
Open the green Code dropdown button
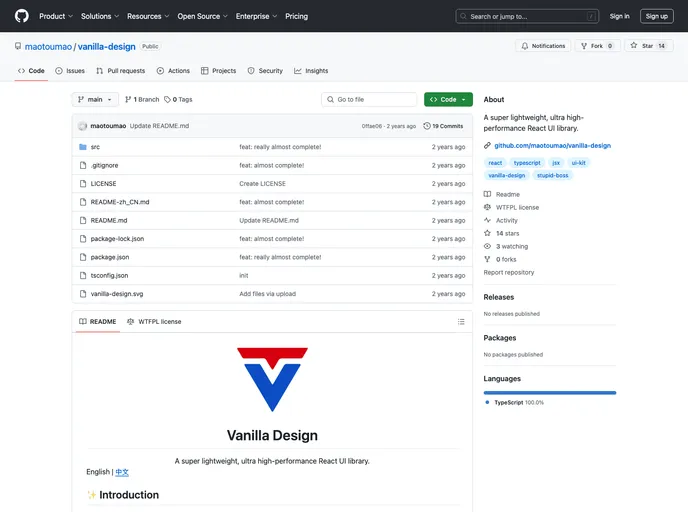click(448, 100)
